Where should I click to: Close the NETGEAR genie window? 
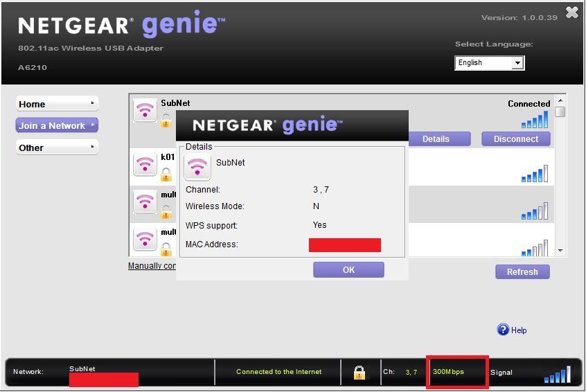tap(571, 12)
